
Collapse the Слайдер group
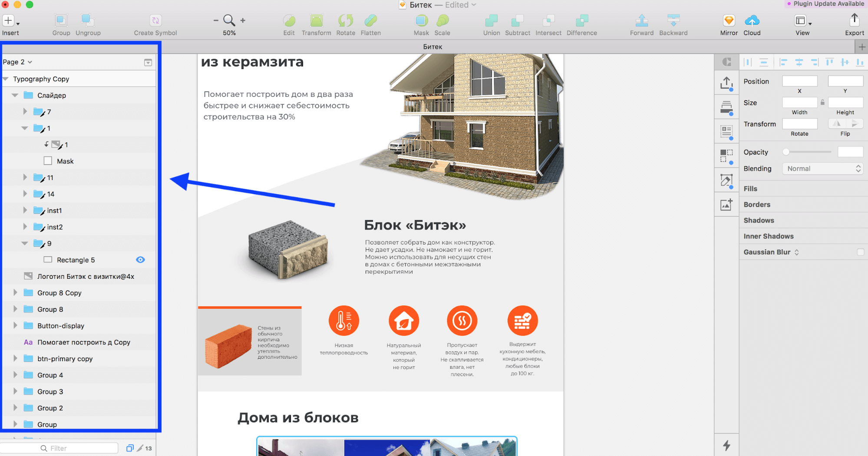pyautogui.click(x=15, y=95)
